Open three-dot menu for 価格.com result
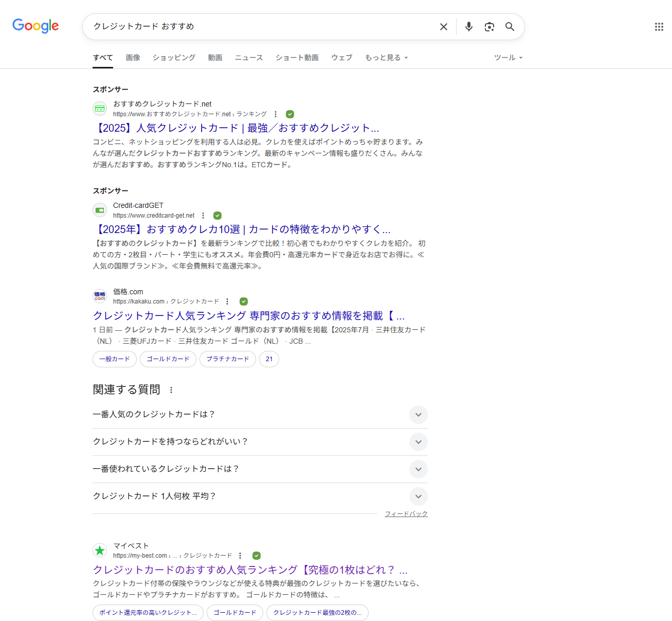This screenshot has width=672, height=621. point(227,301)
